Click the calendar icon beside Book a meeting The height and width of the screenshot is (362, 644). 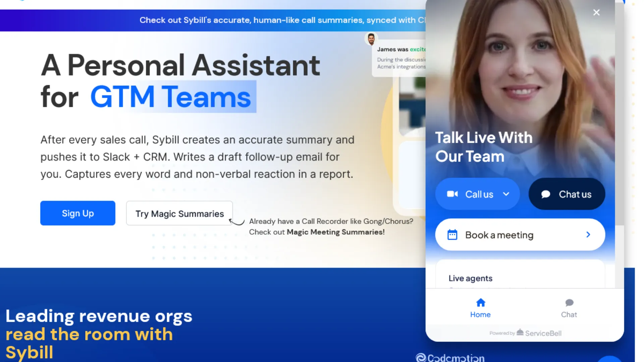(452, 235)
